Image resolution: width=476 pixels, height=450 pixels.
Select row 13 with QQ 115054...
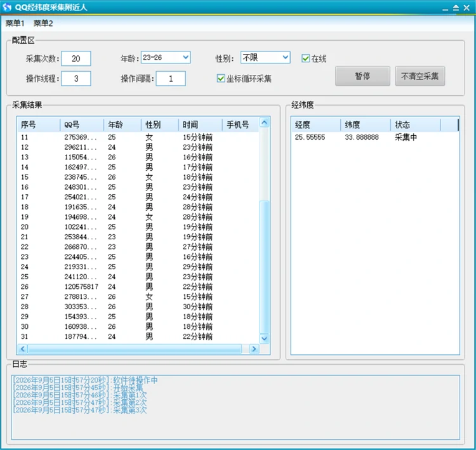click(138, 157)
